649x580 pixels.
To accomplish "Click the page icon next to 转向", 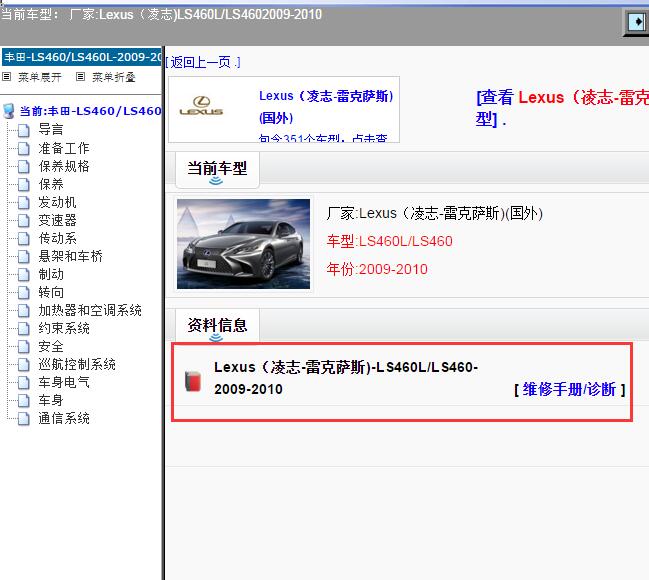I will [x=24, y=292].
